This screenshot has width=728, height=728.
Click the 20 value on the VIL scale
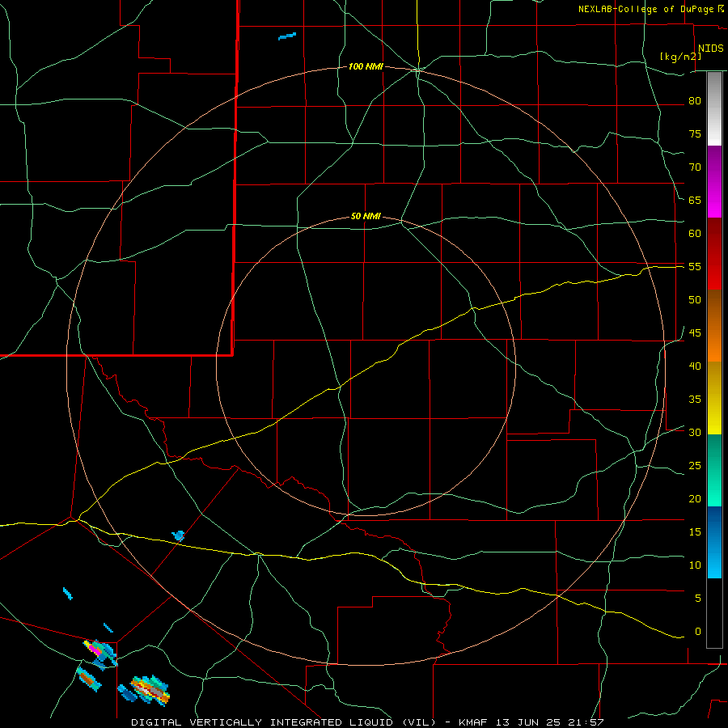point(695,498)
